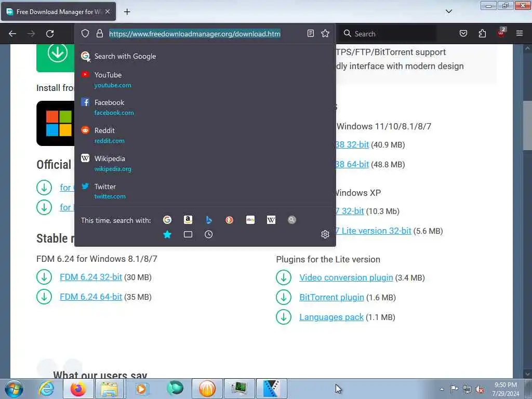The width and height of the screenshot is (532, 399).
Task: Search this time with Google icon
Action: 167,220
